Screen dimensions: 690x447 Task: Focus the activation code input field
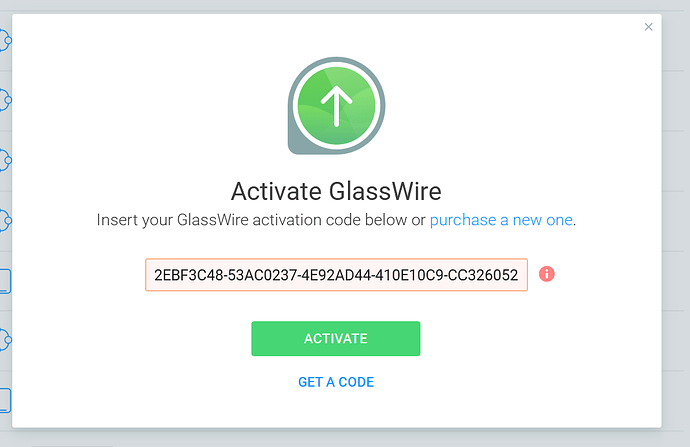[336, 274]
